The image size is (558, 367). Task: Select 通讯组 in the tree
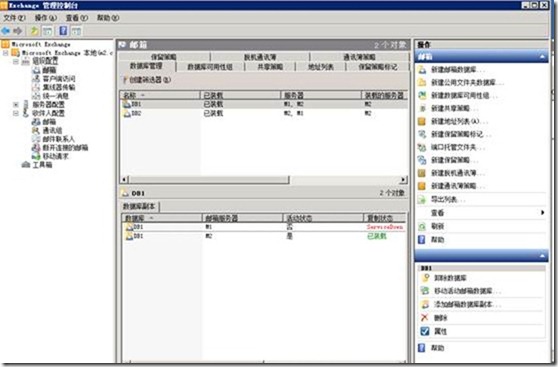click(x=52, y=130)
